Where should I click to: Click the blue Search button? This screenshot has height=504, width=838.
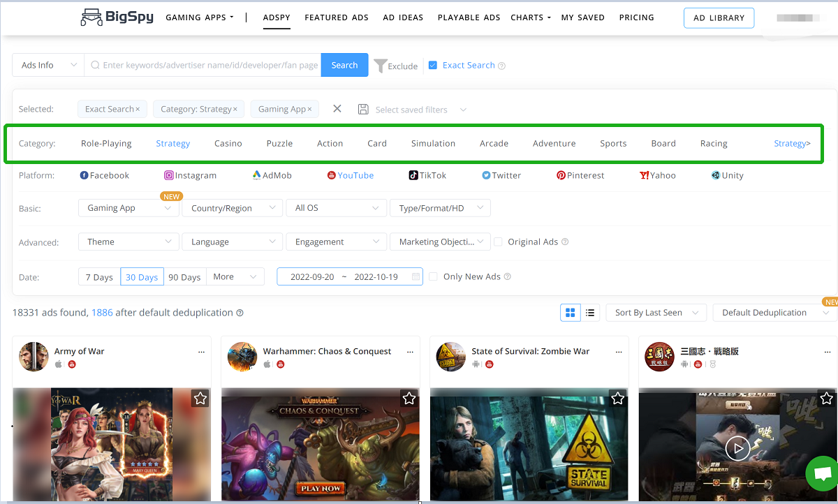coord(344,66)
